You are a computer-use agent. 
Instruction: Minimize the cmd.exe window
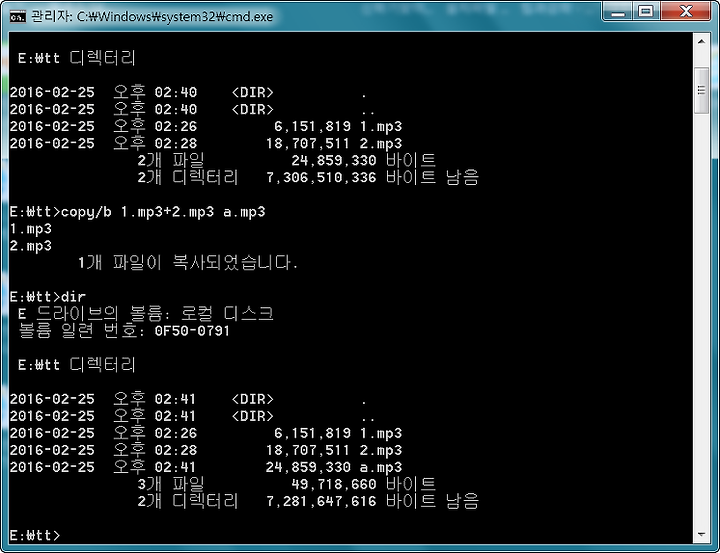pos(619,11)
